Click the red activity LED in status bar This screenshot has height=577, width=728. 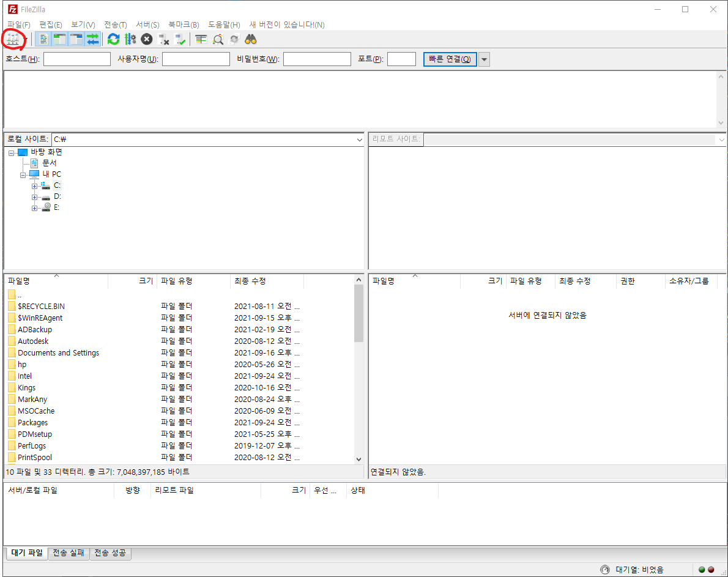point(711,570)
